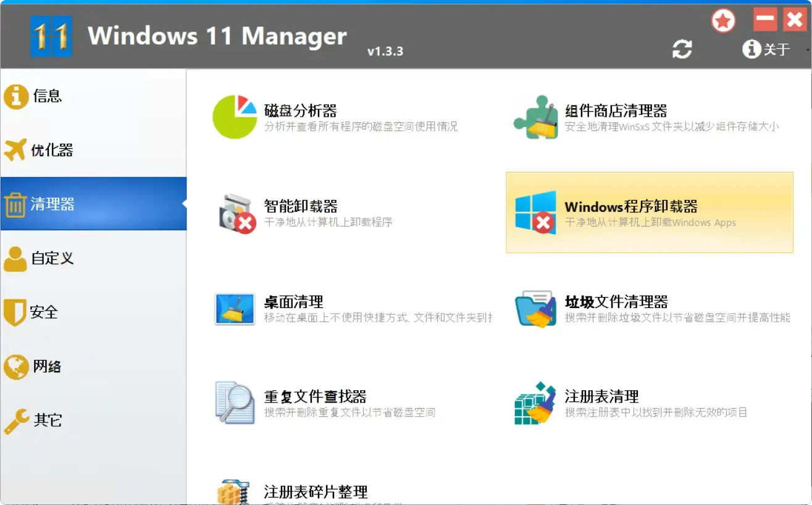Image resolution: width=812 pixels, height=505 pixels.
Task: Open the 注册表碎片整理 tool entry
Action: [316, 492]
